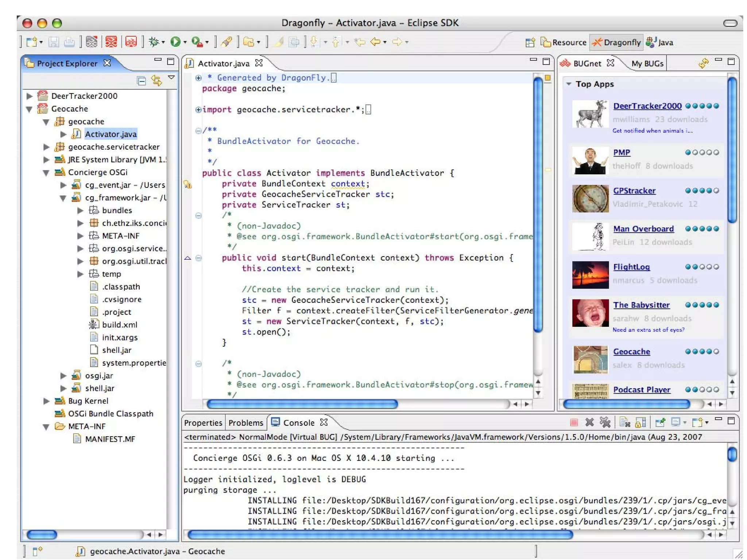Click the Open Perspective icon
Image resolution: width=747 pixels, height=560 pixels.
click(x=530, y=43)
